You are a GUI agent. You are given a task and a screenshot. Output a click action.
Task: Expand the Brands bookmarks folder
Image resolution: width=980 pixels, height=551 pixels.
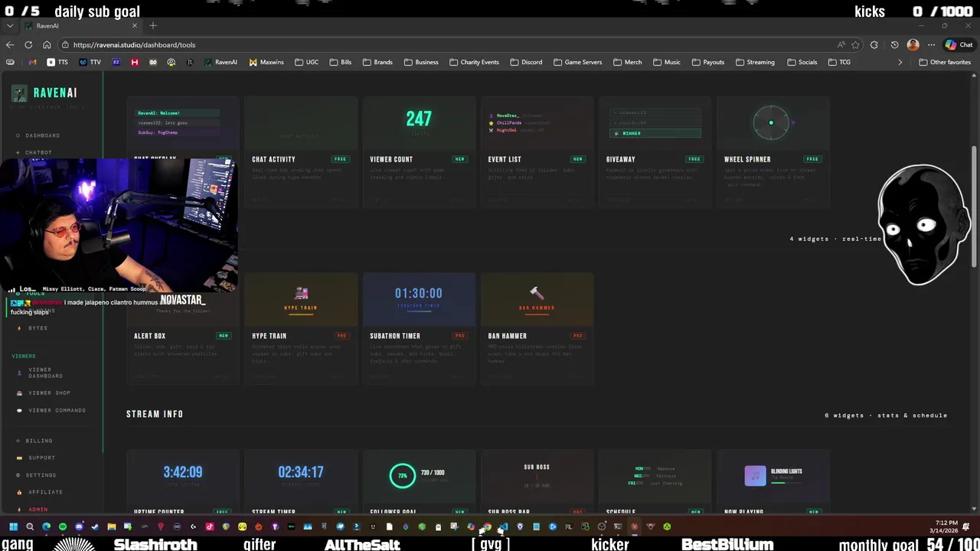click(x=377, y=62)
